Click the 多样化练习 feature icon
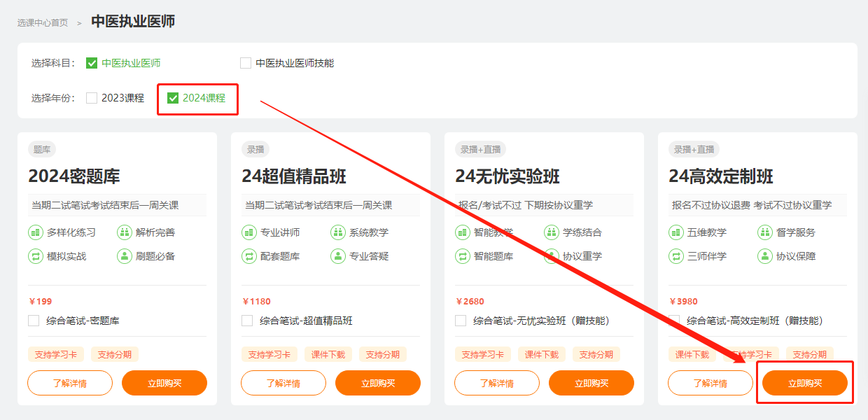The width and height of the screenshot is (868, 420). pos(36,232)
